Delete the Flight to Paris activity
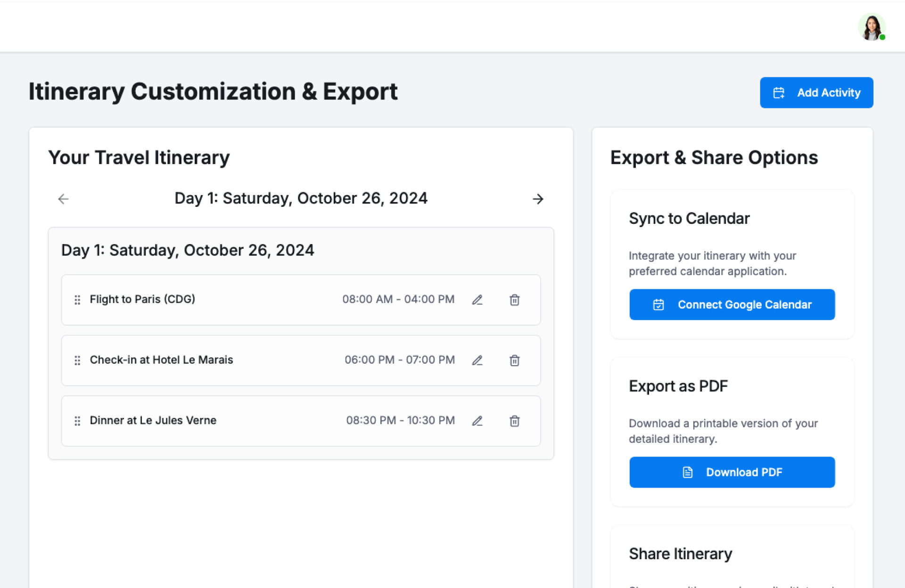Image resolution: width=905 pixels, height=588 pixels. tap(514, 300)
